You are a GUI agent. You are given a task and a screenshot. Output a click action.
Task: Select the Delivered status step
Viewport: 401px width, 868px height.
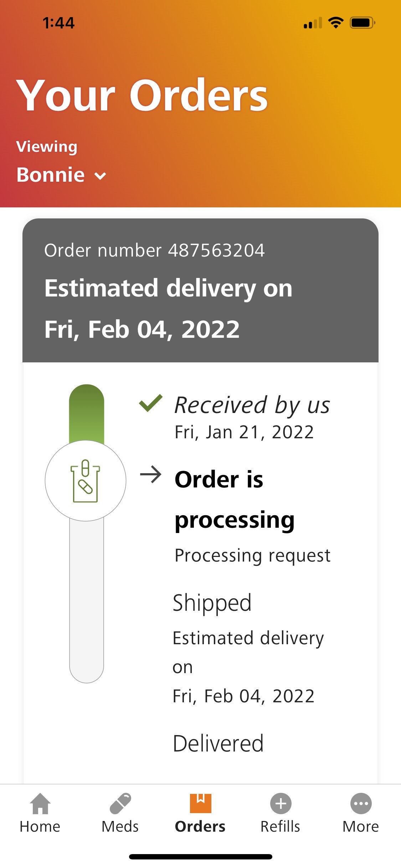(x=218, y=744)
